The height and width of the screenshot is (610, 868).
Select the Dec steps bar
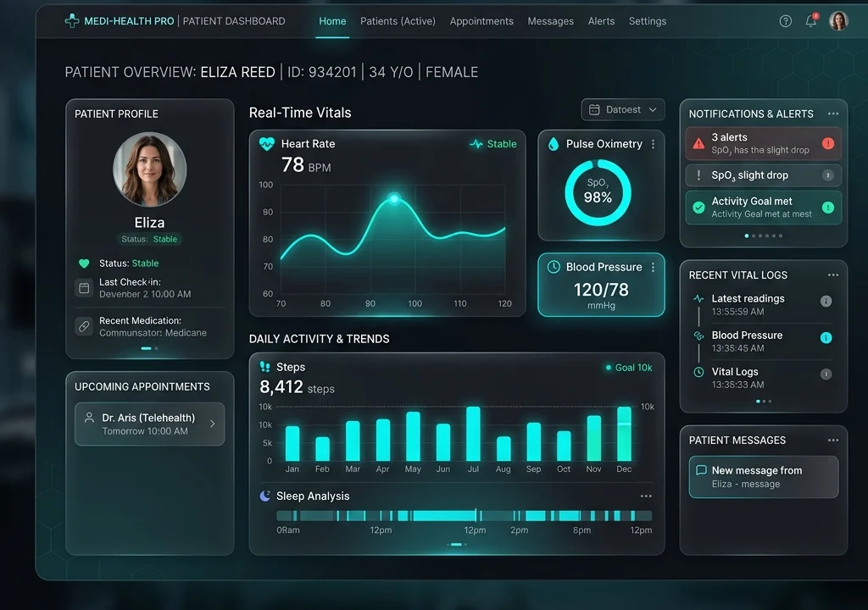point(624,434)
